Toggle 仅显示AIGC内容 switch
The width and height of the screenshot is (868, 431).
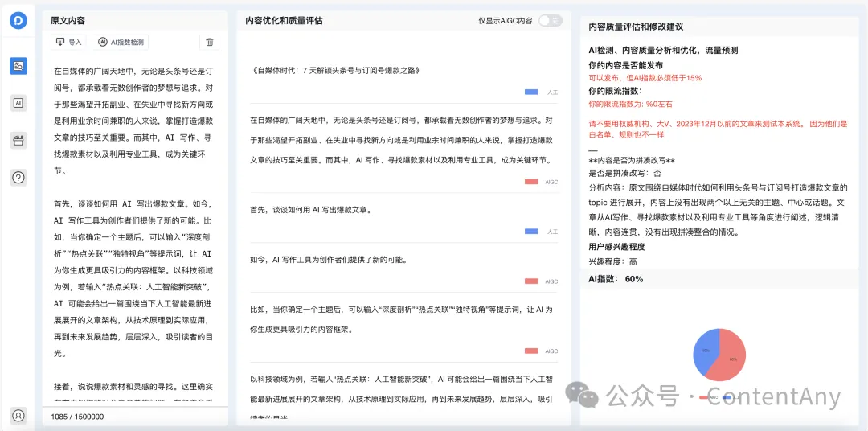coord(550,21)
